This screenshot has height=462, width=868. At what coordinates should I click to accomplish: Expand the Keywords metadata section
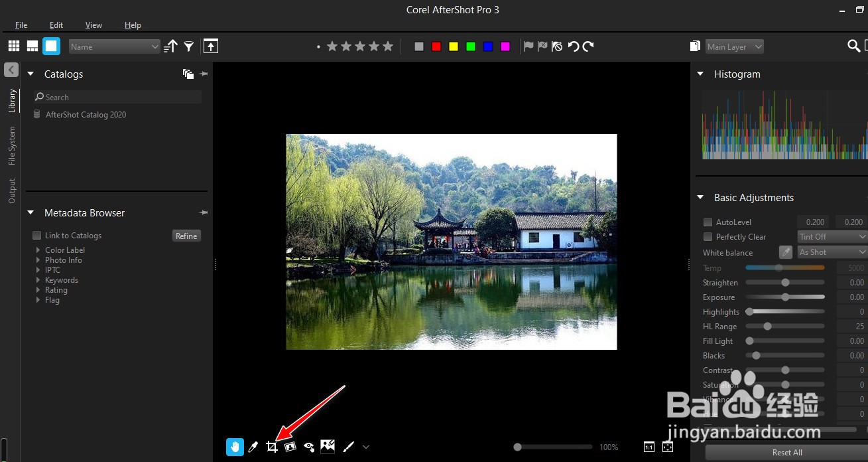pyautogui.click(x=61, y=279)
